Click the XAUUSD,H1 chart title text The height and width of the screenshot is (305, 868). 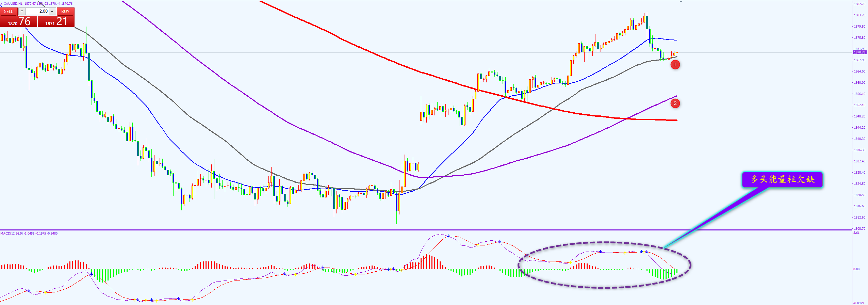[13, 4]
